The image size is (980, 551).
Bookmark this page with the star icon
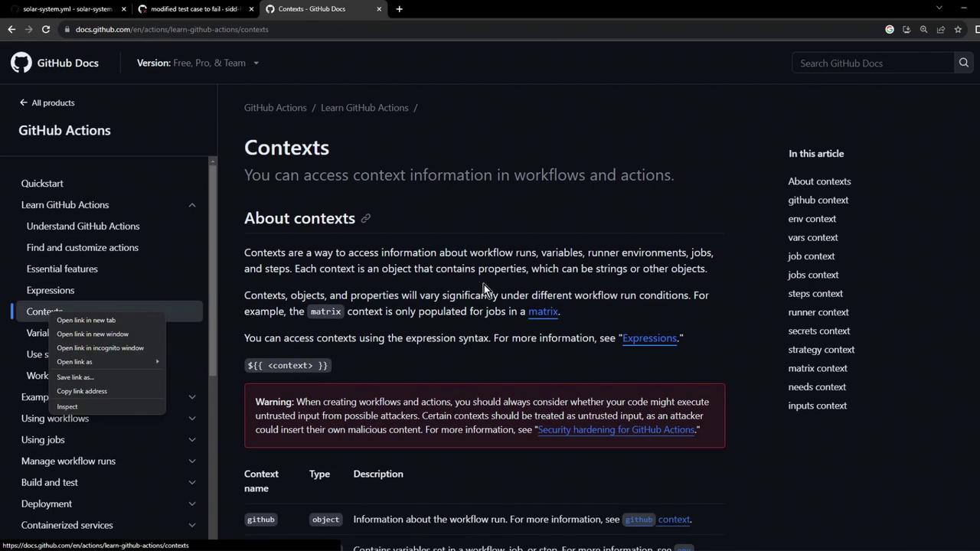958,29
